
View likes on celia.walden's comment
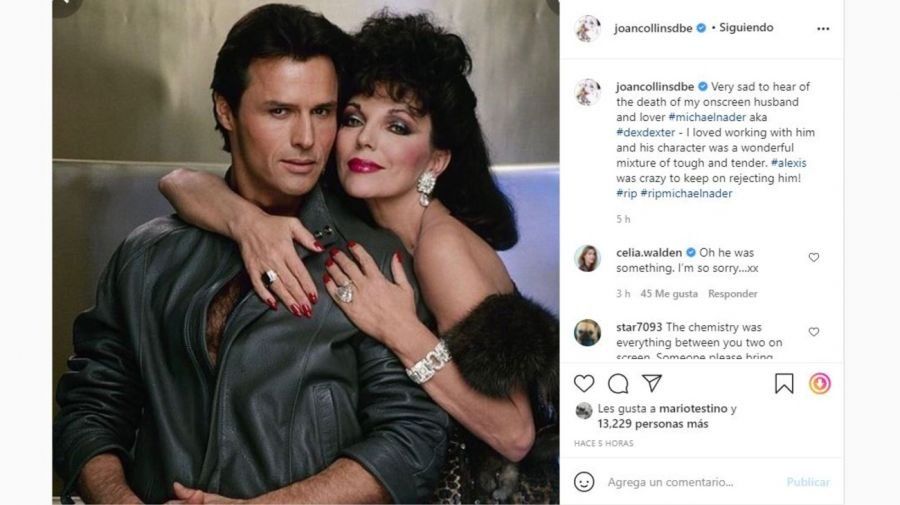point(669,294)
